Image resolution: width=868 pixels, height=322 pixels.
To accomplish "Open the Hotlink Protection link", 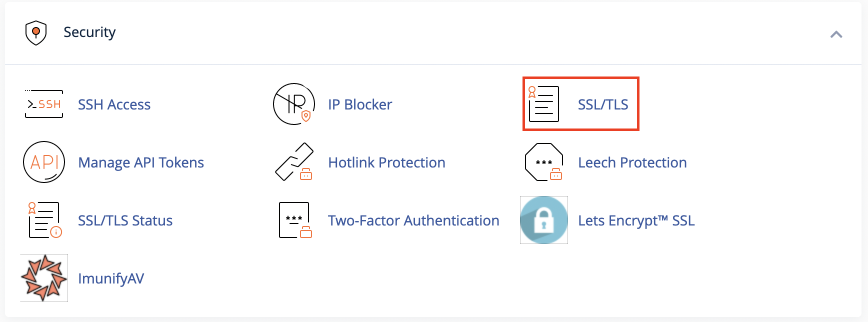I will 386,162.
